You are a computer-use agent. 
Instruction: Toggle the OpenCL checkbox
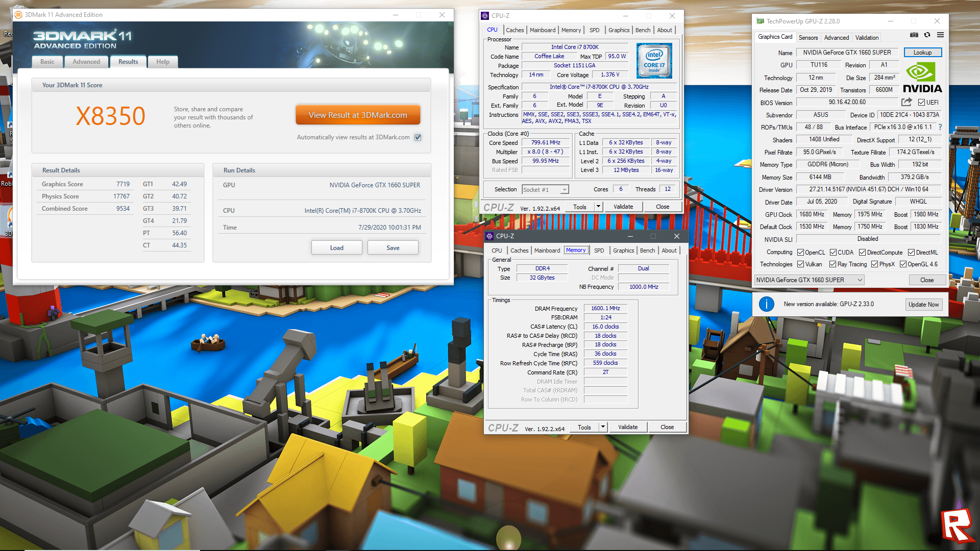tap(800, 253)
